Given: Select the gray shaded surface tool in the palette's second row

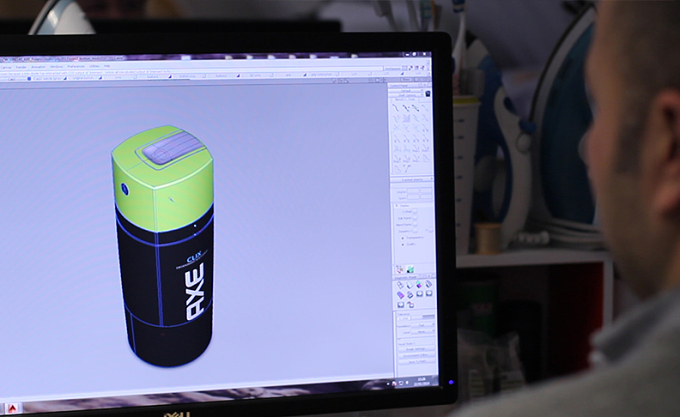Looking at the screenshot, I should 406,118.
